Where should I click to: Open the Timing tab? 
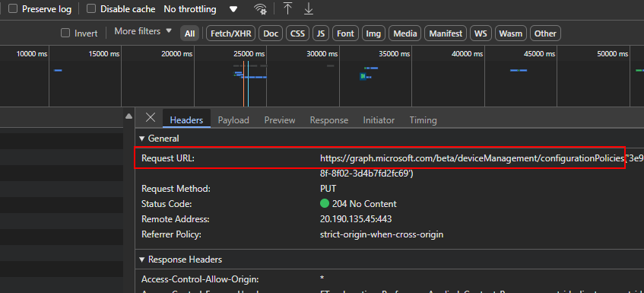tap(423, 120)
